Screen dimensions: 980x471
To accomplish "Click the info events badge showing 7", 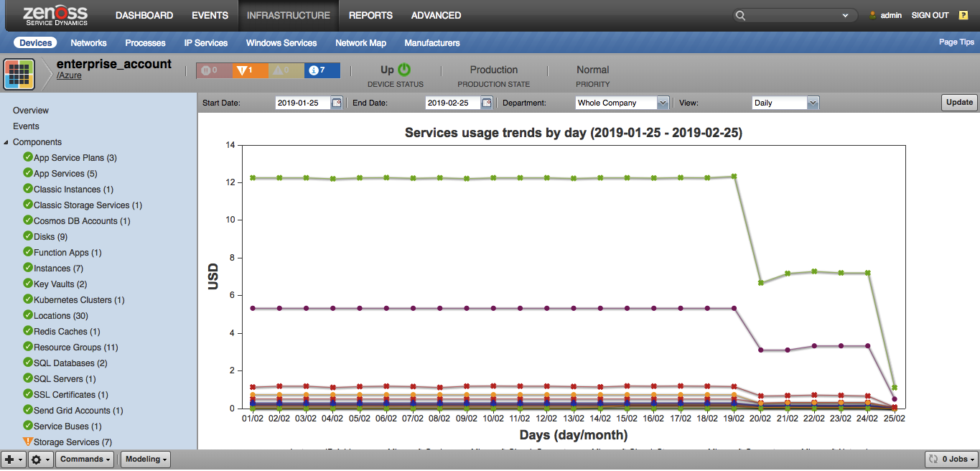I will (x=322, y=70).
